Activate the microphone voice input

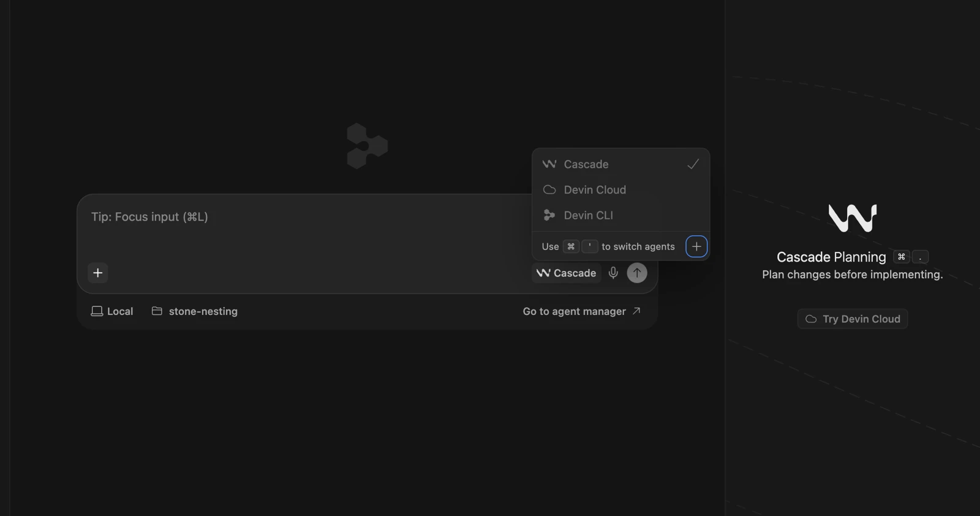(613, 273)
